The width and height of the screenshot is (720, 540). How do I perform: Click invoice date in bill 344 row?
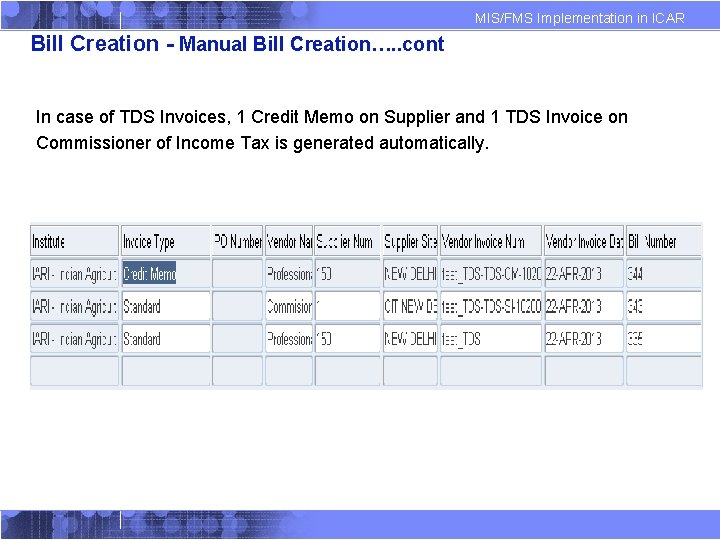pos(584,274)
